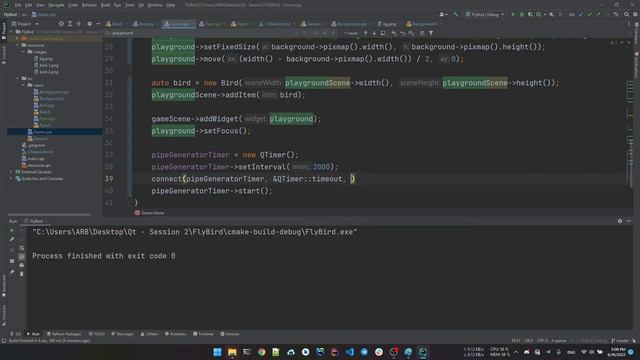Clear console output trash icon
The image size is (640, 360).
click(22, 274)
